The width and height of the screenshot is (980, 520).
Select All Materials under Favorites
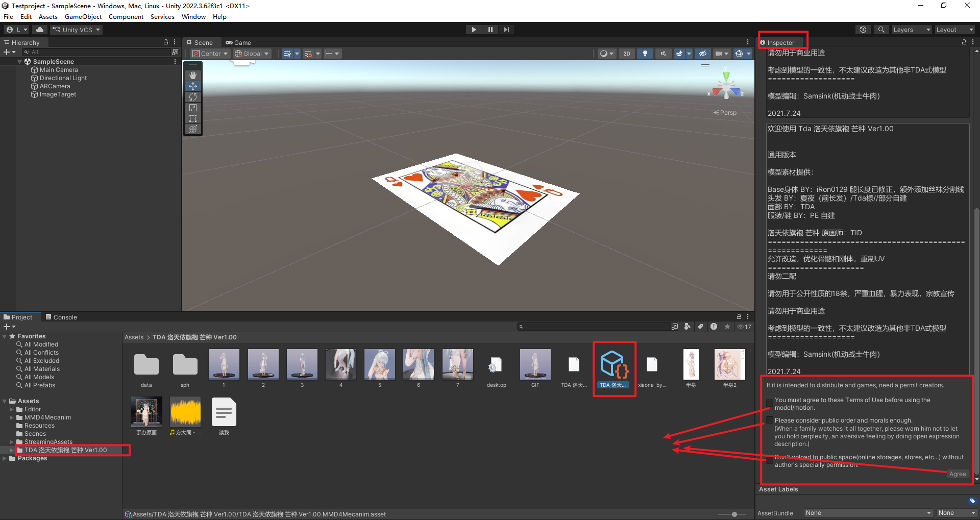pyautogui.click(x=42, y=369)
